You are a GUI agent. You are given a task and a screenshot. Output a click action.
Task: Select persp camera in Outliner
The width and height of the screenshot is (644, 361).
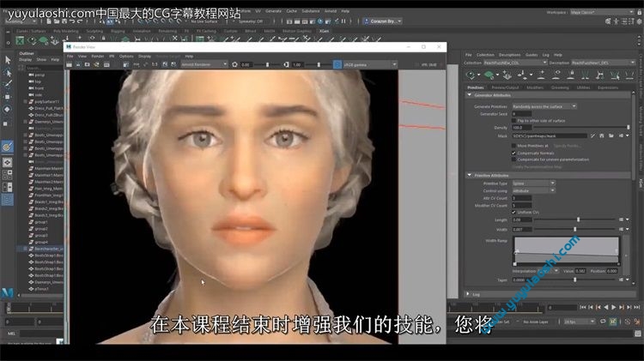(x=39, y=75)
